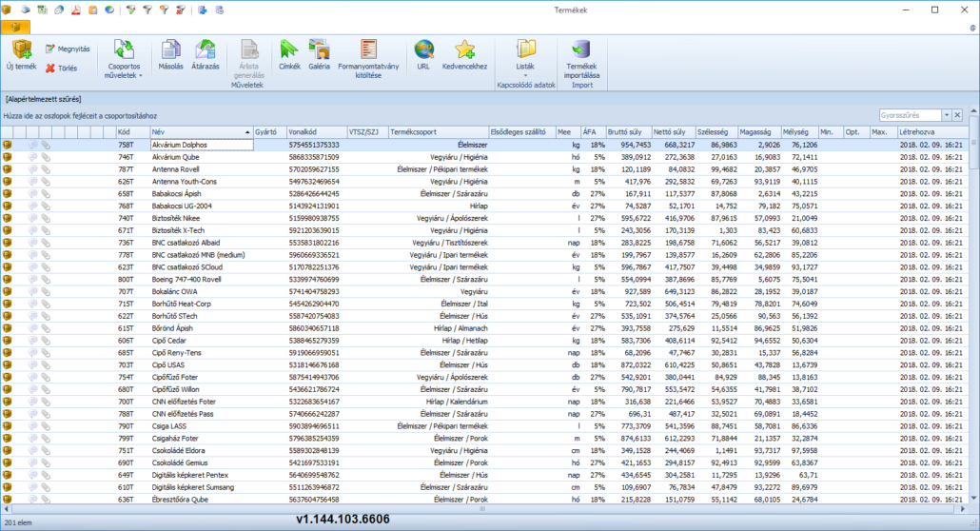Select the Boeing 747-400 Rovell row
This screenshot has height=531, width=980.
pyautogui.click(x=485, y=279)
